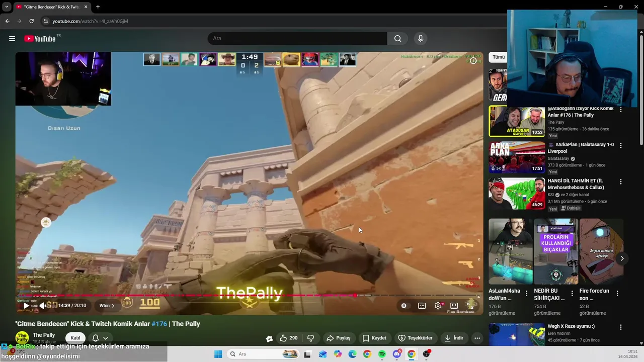Mute the video volume icon
The image size is (644, 362).
coord(43,305)
